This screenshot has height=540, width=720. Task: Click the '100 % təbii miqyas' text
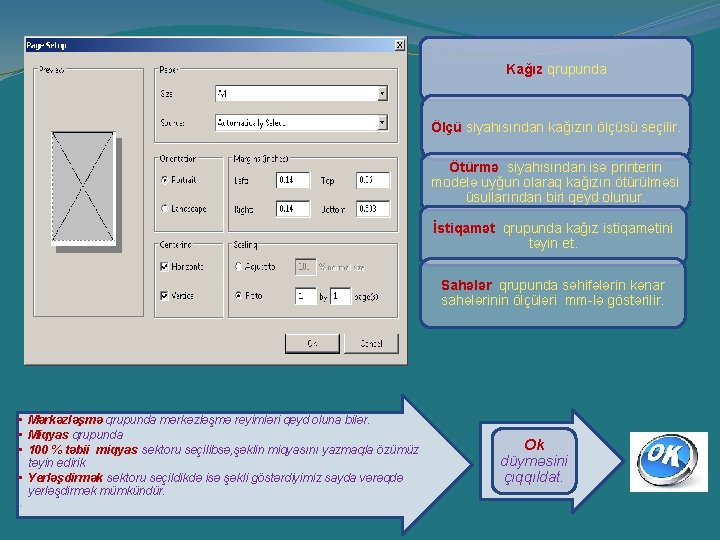83,450
